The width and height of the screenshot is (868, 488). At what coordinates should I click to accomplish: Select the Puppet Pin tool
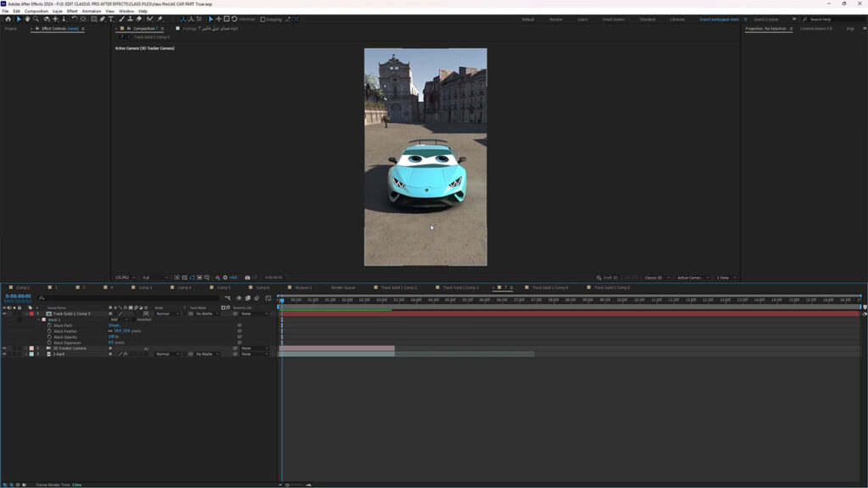[159, 19]
